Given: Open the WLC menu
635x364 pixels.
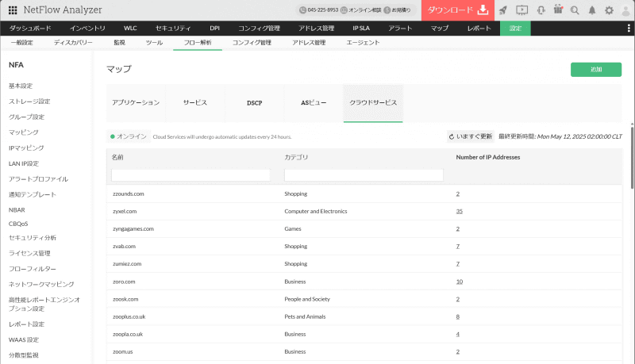Looking at the screenshot, I should point(130,29).
